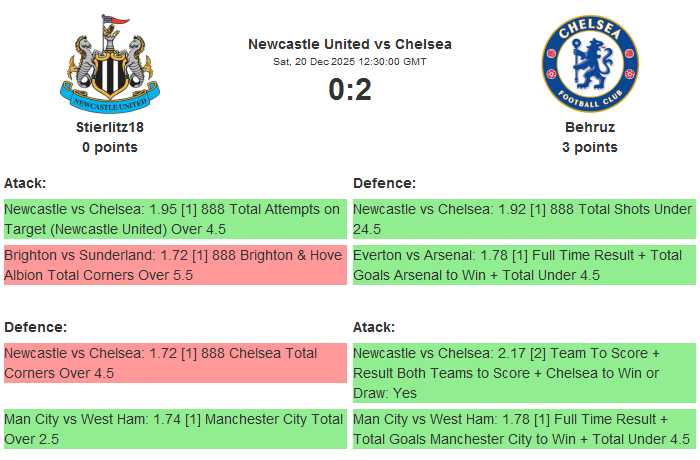Select Both Teams to Score Chelsea Win or Draw bet

coord(524,373)
